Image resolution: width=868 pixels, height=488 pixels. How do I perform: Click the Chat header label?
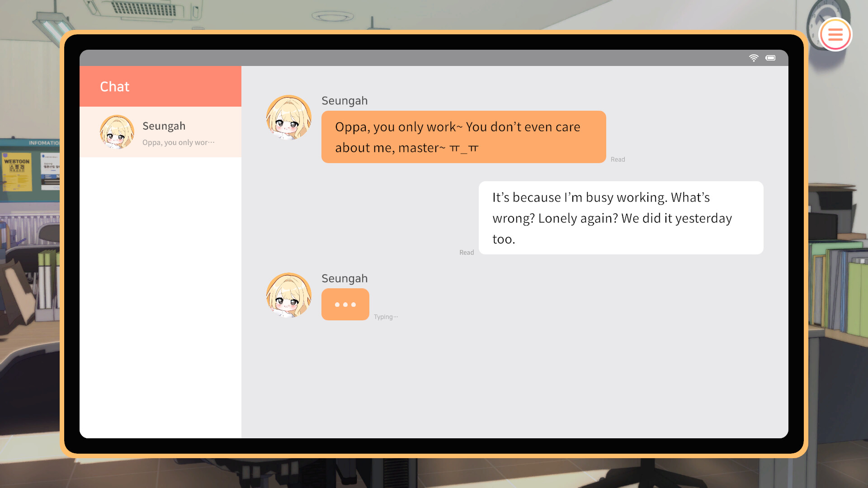[x=115, y=86]
